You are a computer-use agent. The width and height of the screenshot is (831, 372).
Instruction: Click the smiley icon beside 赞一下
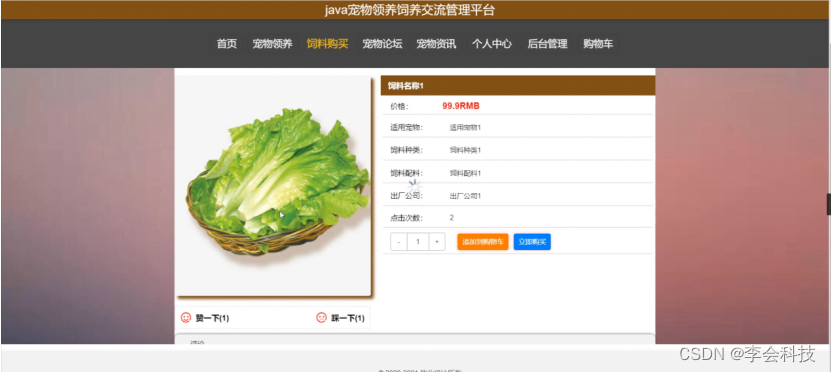186,318
